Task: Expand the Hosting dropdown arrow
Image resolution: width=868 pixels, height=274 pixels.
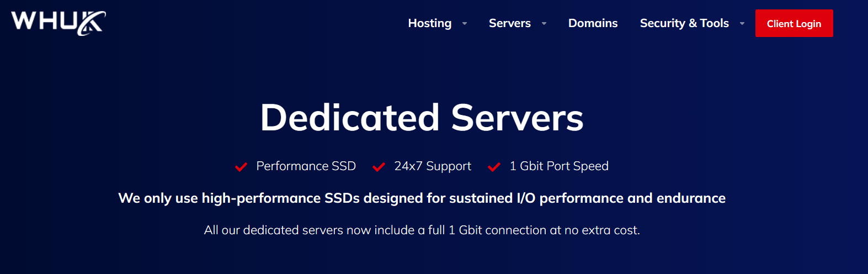Action: (465, 24)
